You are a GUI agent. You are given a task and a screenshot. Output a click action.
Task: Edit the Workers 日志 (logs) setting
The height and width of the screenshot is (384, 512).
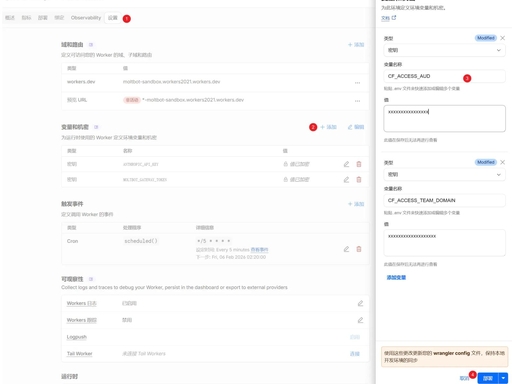[x=360, y=303]
